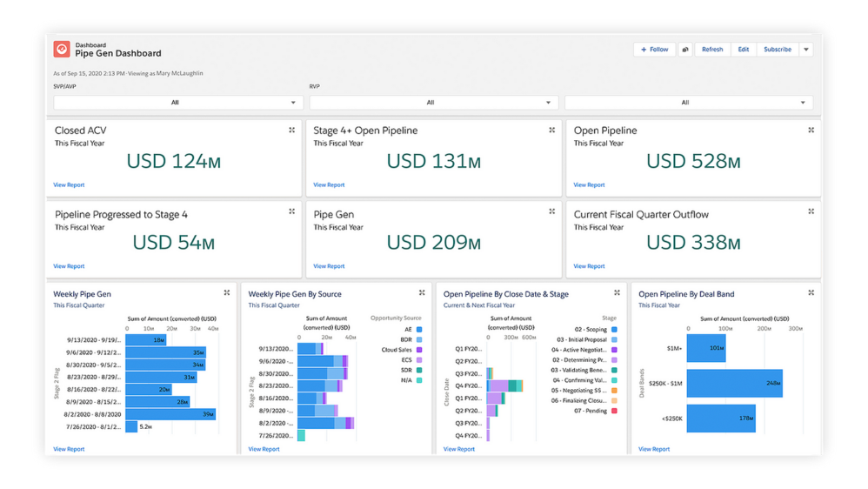Open the SVP/AVP filter dropdown
Viewport: 868px width, 489px height.
coord(178,103)
